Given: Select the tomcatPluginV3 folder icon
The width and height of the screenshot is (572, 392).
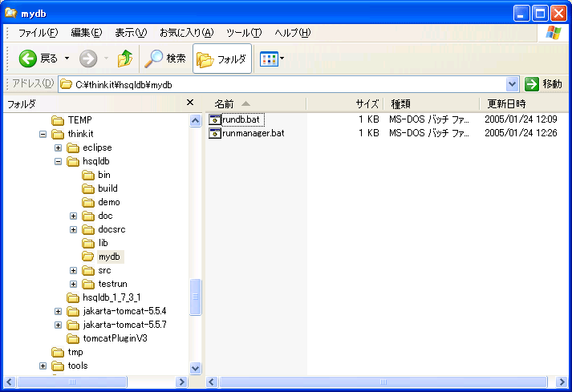Looking at the screenshot, I should point(73,339).
